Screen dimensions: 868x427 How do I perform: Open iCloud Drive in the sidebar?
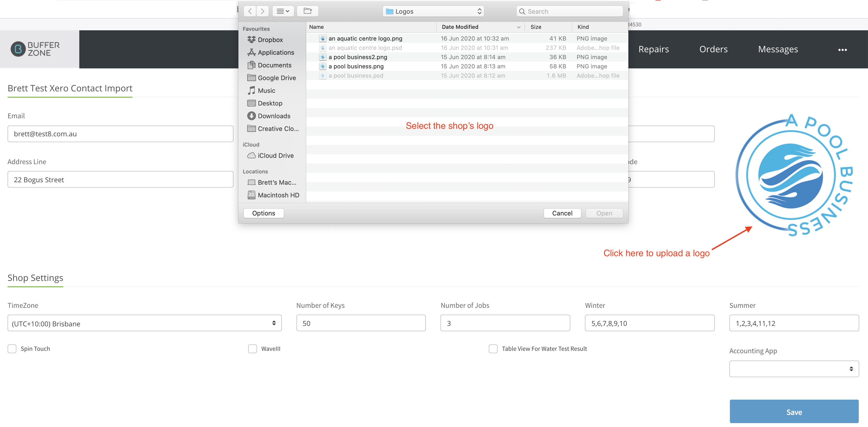271,156
